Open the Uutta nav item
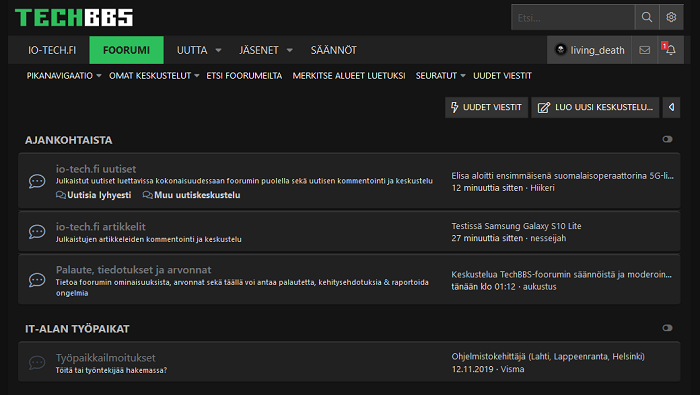Image resolution: width=700 pixels, height=395 pixels. [x=192, y=50]
